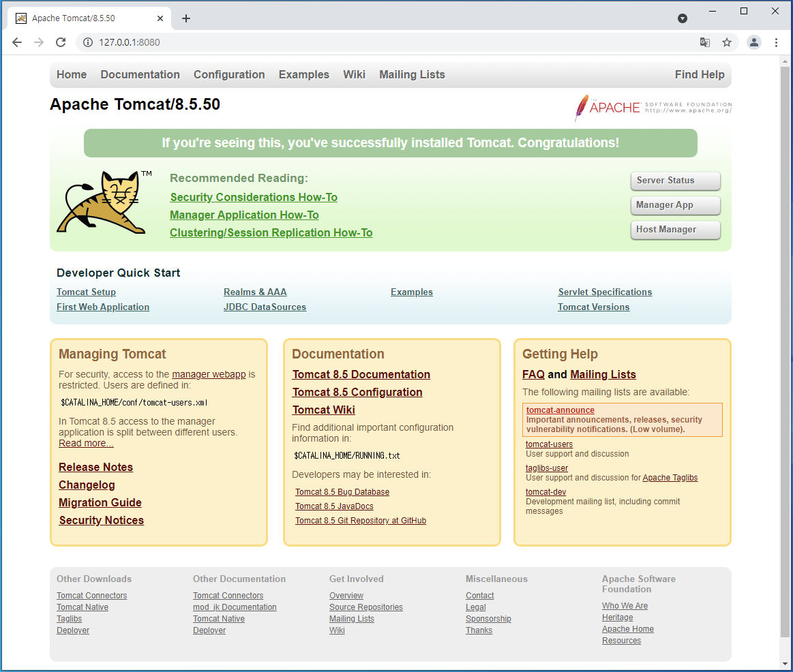Open Tomcat 8.5 Configuration link

pos(357,393)
